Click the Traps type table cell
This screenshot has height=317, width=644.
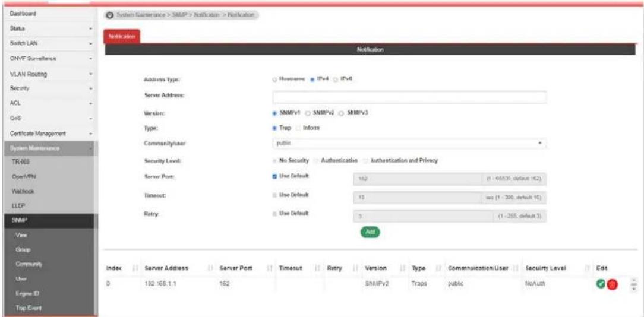[418, 284]
